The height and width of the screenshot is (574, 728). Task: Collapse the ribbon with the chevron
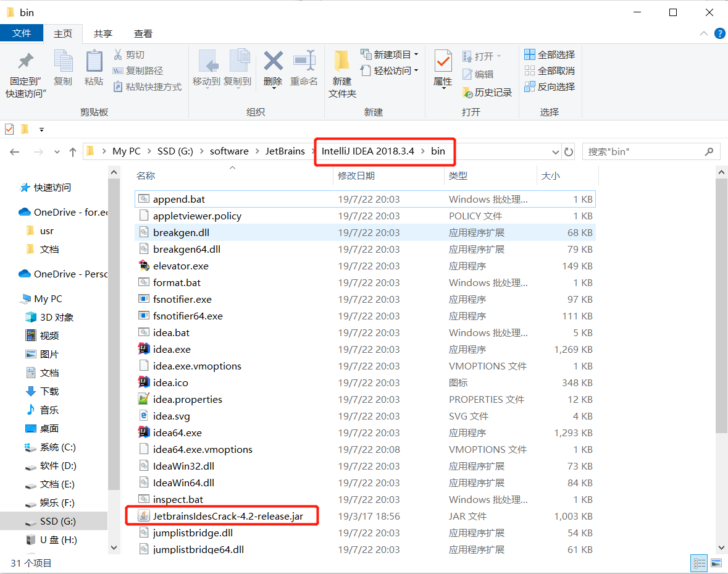pos(704,33)
